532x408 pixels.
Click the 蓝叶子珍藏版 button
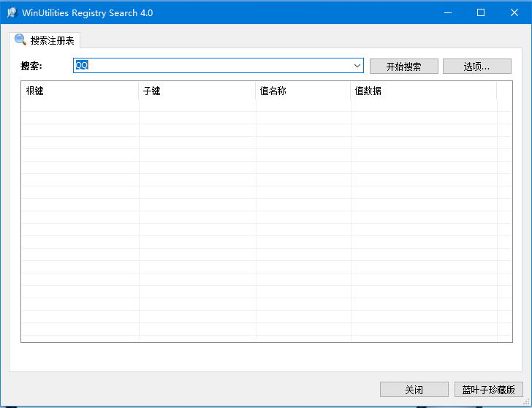(x=489, y=389)
